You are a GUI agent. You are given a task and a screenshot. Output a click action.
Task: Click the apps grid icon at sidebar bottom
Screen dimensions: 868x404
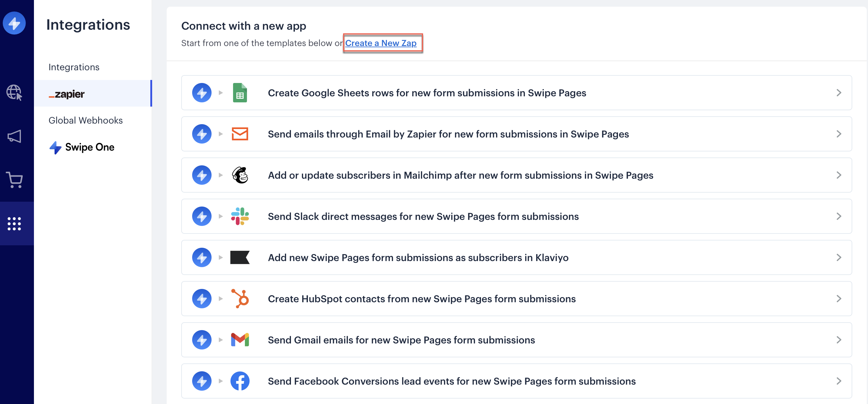point(15,223)
